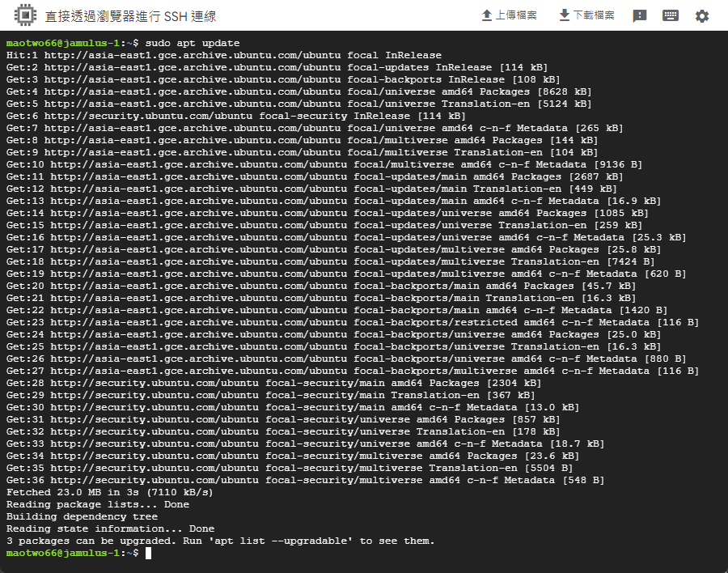The image size is (728, 573).
Task: Click the download arrow icon
Action: coord(565,15)
